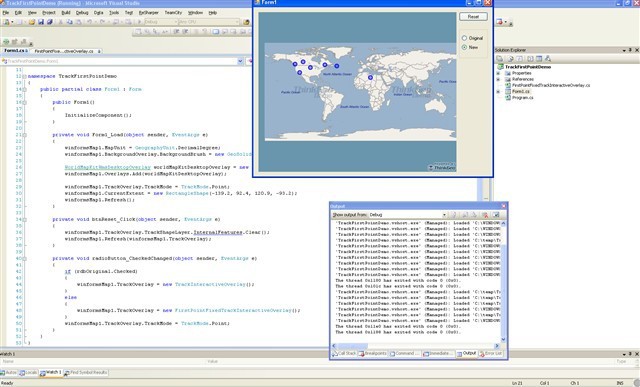This screenshot has width=640, height=387.
Task: Open the Debug menu
Action: click(82, 13)
